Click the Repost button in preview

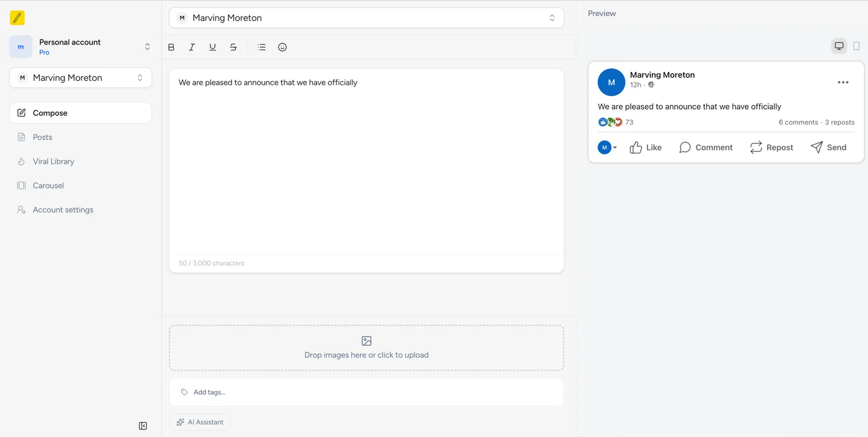pos(771,147)
